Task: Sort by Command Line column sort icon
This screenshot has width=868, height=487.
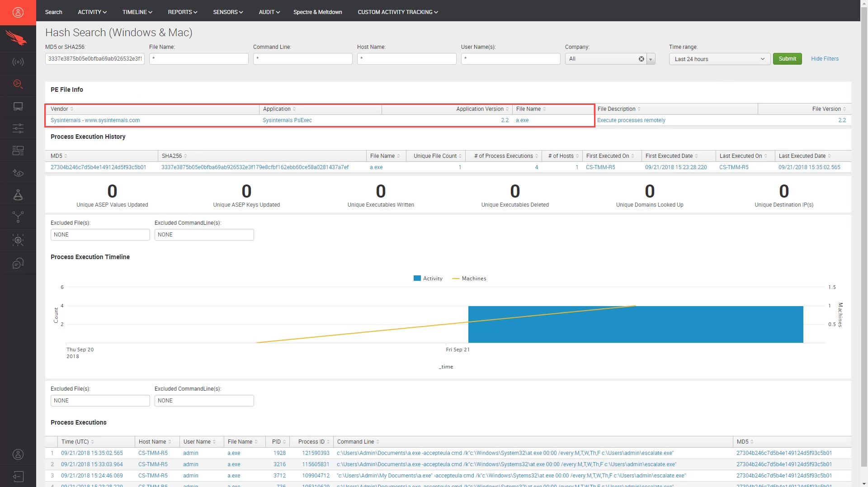Action: click(x=377, y=442)
